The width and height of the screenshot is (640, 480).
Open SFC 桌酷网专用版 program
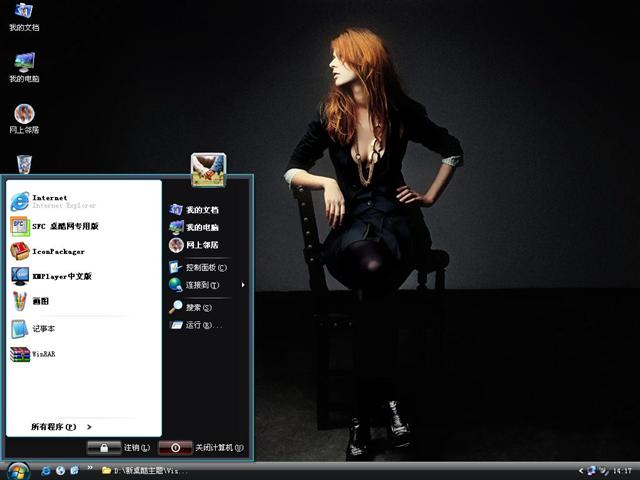pos(54,226)
